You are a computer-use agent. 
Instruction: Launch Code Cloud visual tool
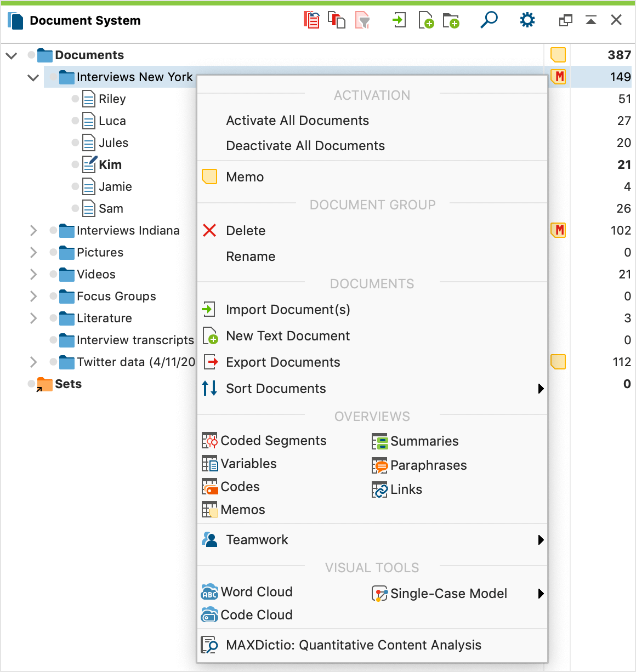tap(247, 615)
